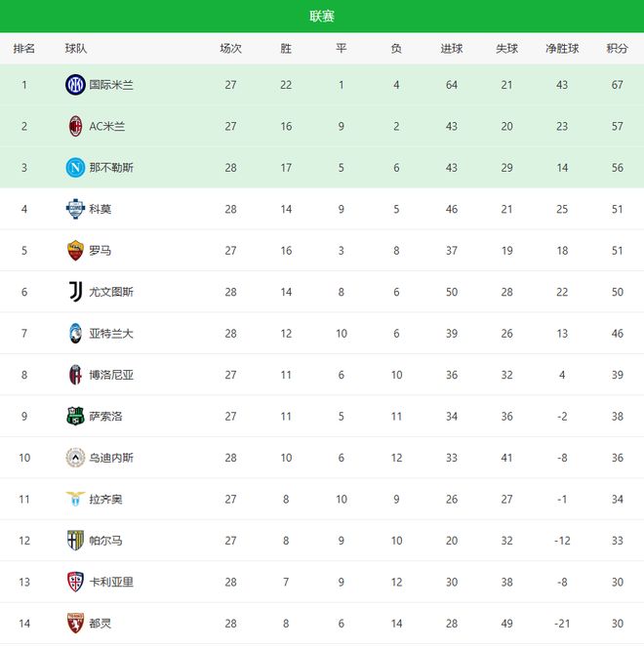Click the Juventus club logo
The image size is (644, 647).
75,292
